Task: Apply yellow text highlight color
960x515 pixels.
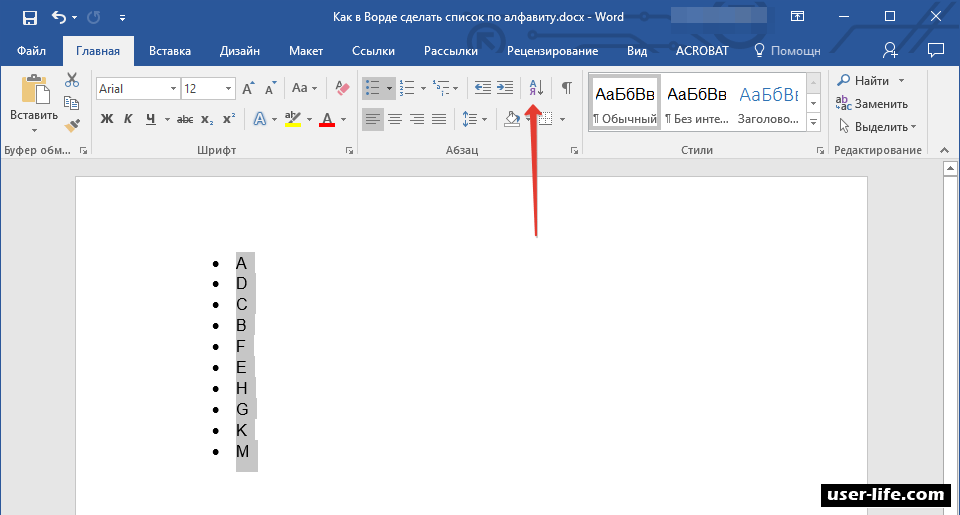Action: [293, 119]
